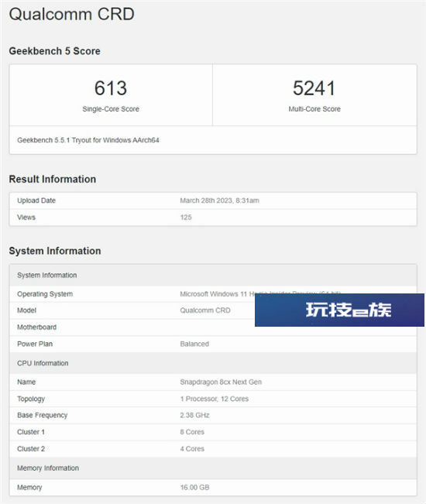
Task: Select Geekbench 5.5.1 Tryout for Windows AArch64 text
Action: pos(88,140)
